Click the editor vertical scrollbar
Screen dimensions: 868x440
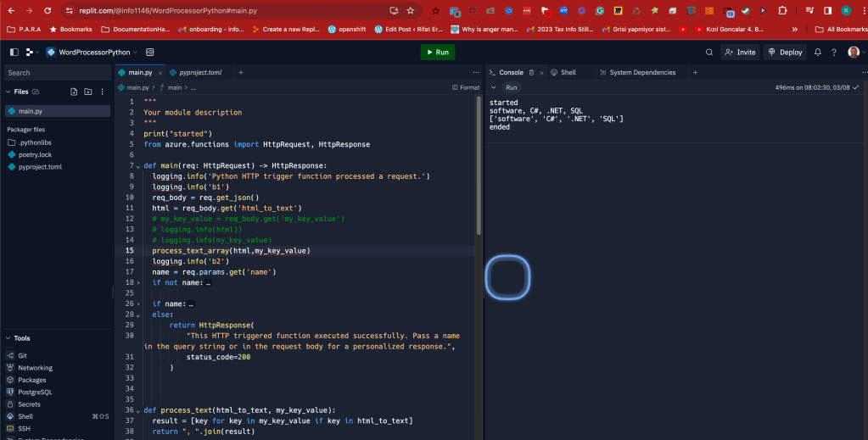(x=479, y=166)
